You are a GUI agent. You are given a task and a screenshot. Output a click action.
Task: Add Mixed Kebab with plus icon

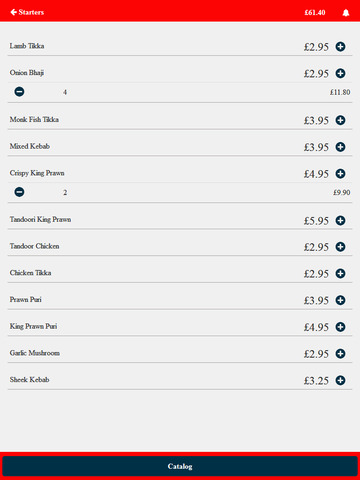(x=340, y=147)
